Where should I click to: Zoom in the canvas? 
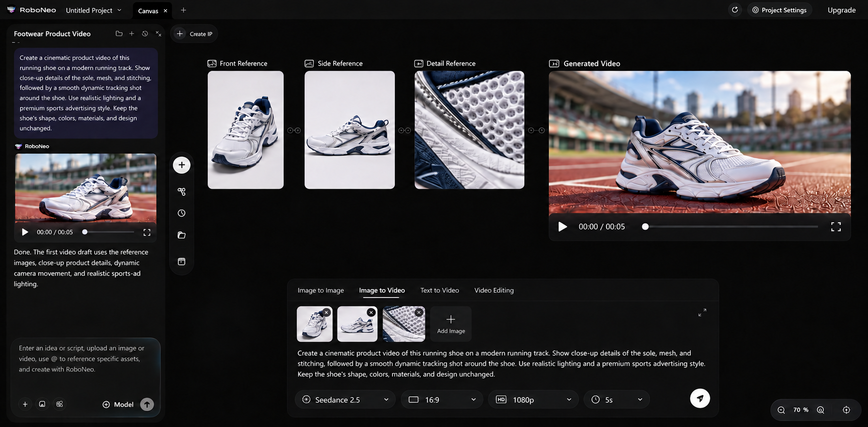(x=820, y=410)
